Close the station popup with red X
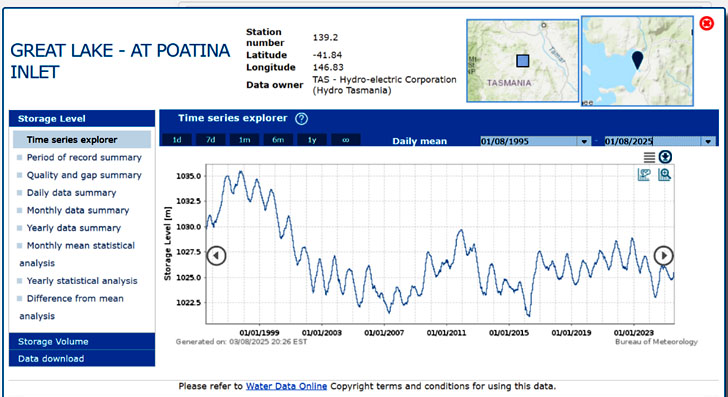This screenshot has height=397, width=728. pyautogui.click(x=706, y=23)
